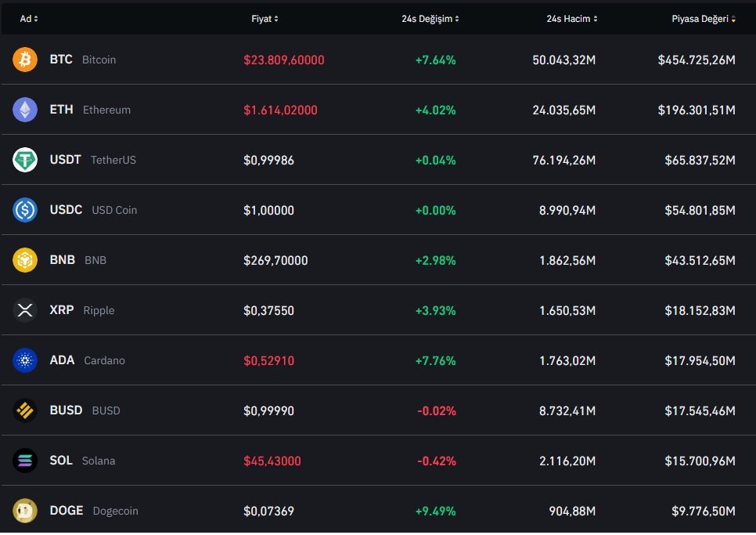Select the Cardano ADA icon

point(25,360)
